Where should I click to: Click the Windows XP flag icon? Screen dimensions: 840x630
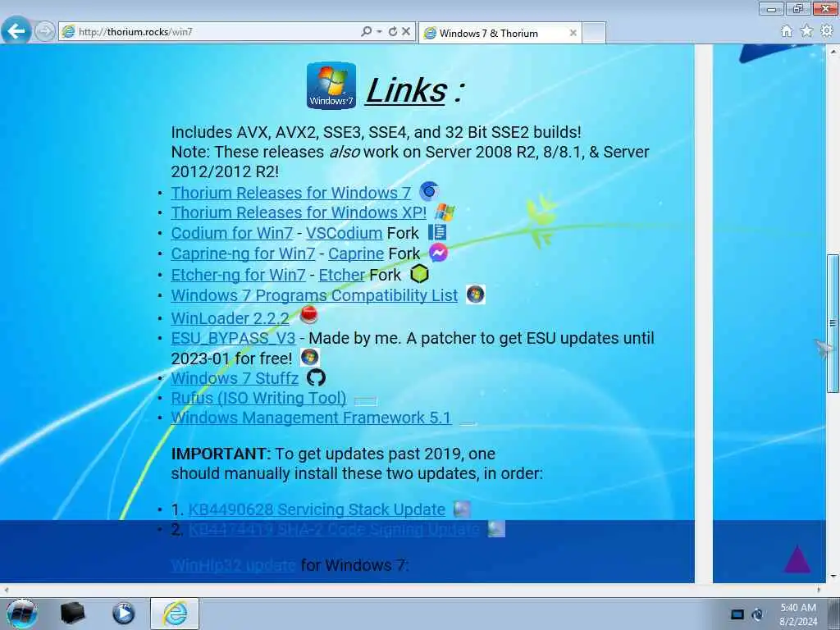point(444,212)
